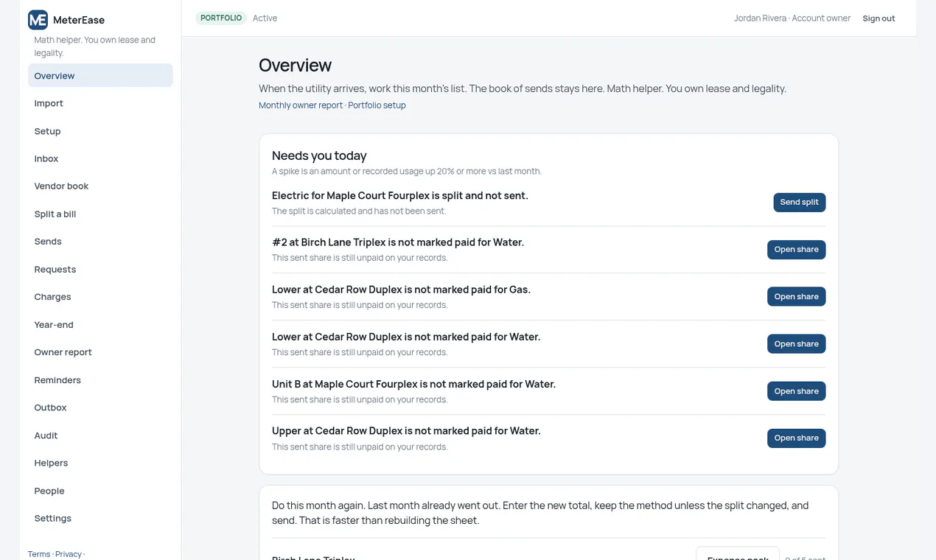Image resolution: width=936 pixels, height=560 pixels.
Task: Open share for Lower Cedar Row Water
Action: [796, 344]
